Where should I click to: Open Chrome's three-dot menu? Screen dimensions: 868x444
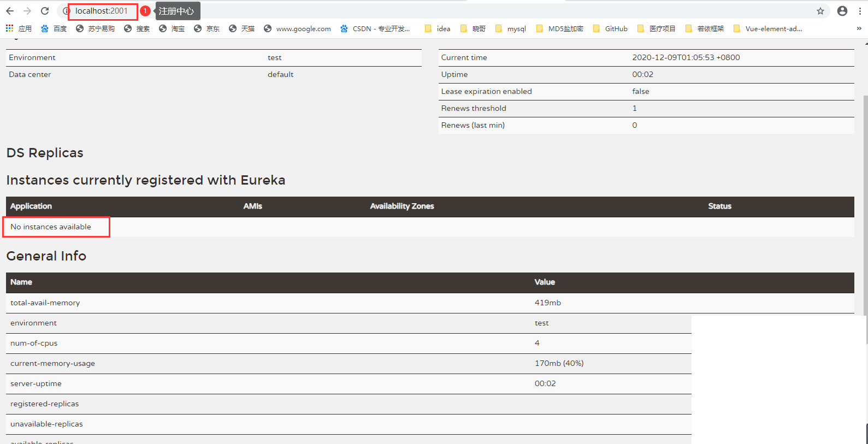pos(860,11)
